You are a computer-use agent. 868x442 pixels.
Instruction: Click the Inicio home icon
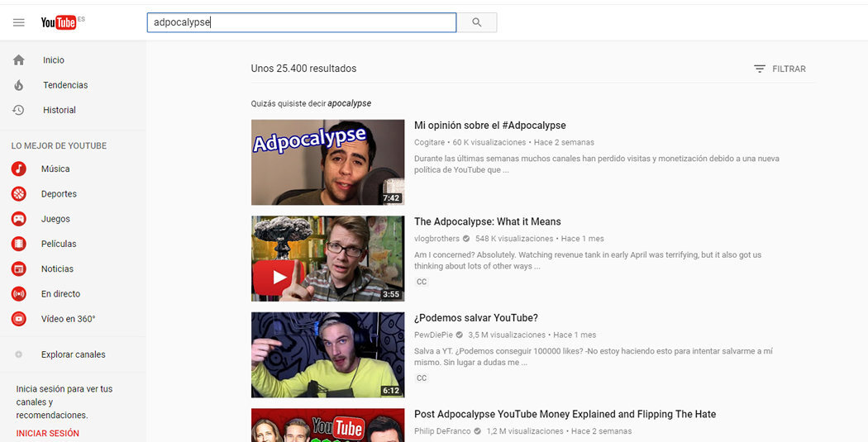(19, 60)
